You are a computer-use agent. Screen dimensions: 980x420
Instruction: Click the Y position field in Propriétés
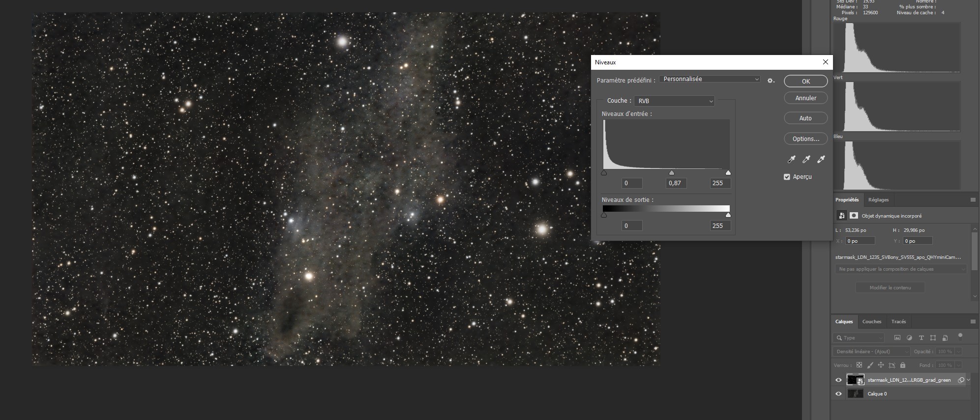[918, 241]
